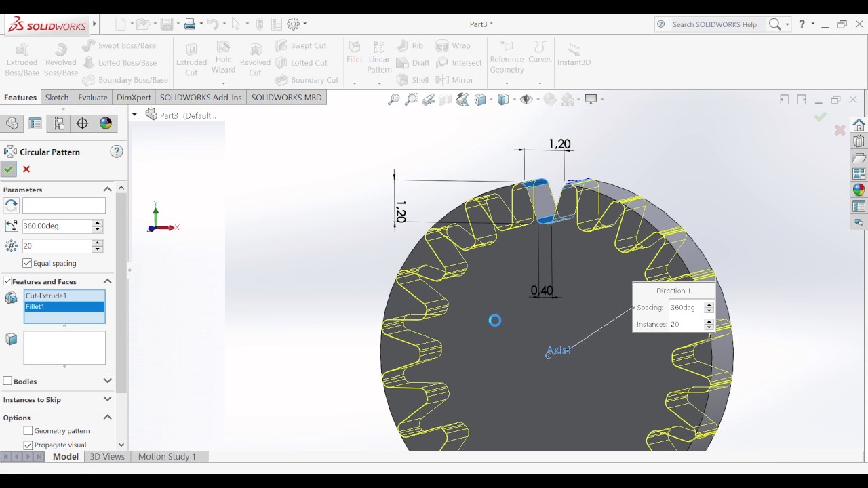The width and height of the screenshot is (868, 488).
Task: Expand the Instances to Skip section
Action: tap(107, 399)
